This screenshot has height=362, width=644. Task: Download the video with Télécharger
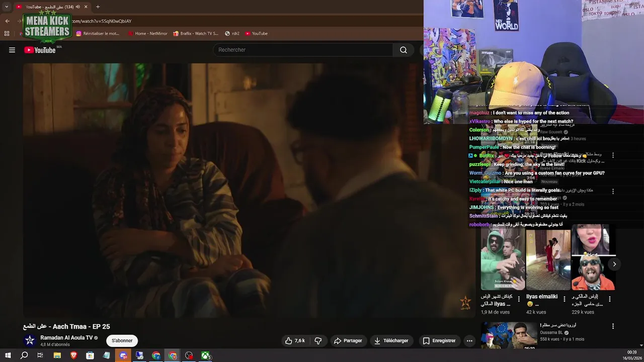[x=391, y=341]
